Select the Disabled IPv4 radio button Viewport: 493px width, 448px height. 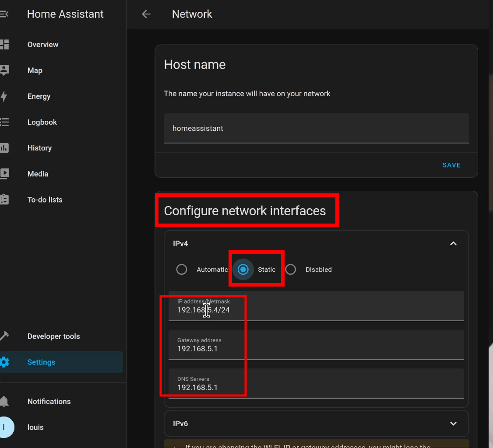[x=291, y=269]
